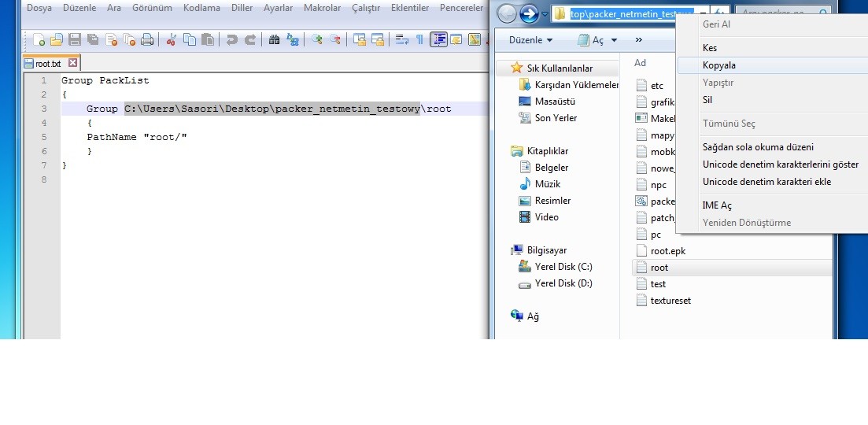868x425 pixels.
Task: Select the root.epk file
Action: pyautogui.click(x=661, y=251)
